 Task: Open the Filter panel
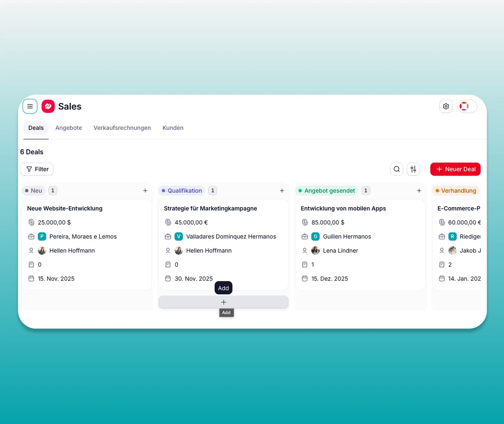(x=37, y=169)
